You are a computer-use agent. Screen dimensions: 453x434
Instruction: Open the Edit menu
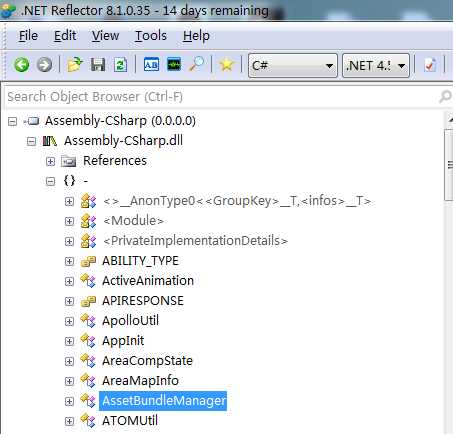coord(65,36)
